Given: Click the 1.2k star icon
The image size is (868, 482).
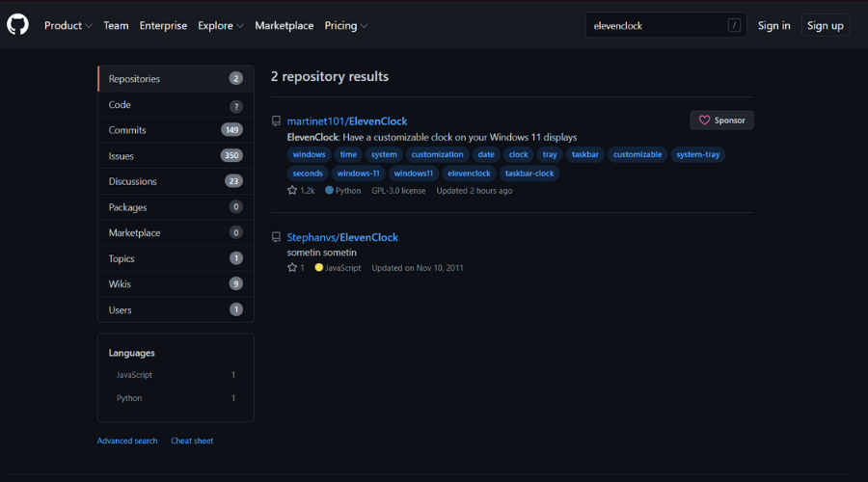Looking at the screenshot, I should 292,191.
